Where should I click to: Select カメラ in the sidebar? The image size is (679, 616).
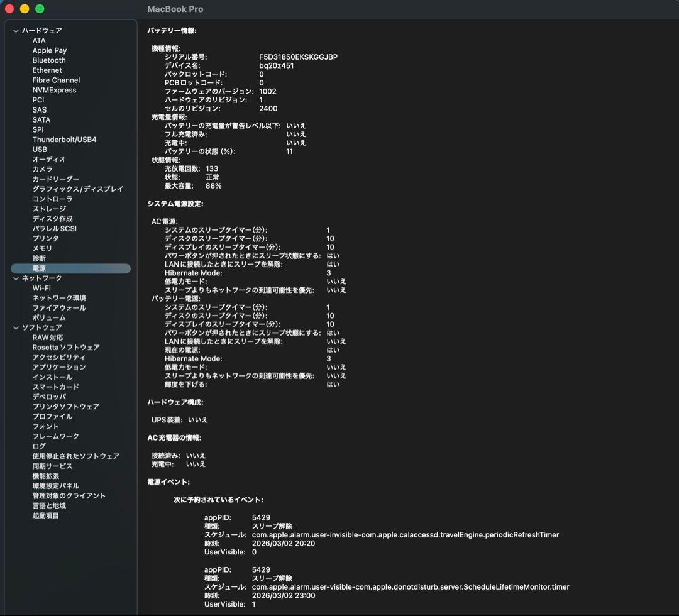[43, 169]
